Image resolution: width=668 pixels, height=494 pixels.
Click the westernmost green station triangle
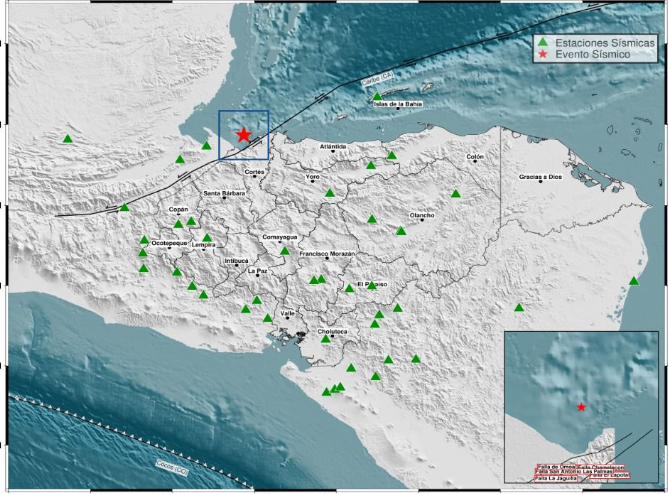pos(67,139)
